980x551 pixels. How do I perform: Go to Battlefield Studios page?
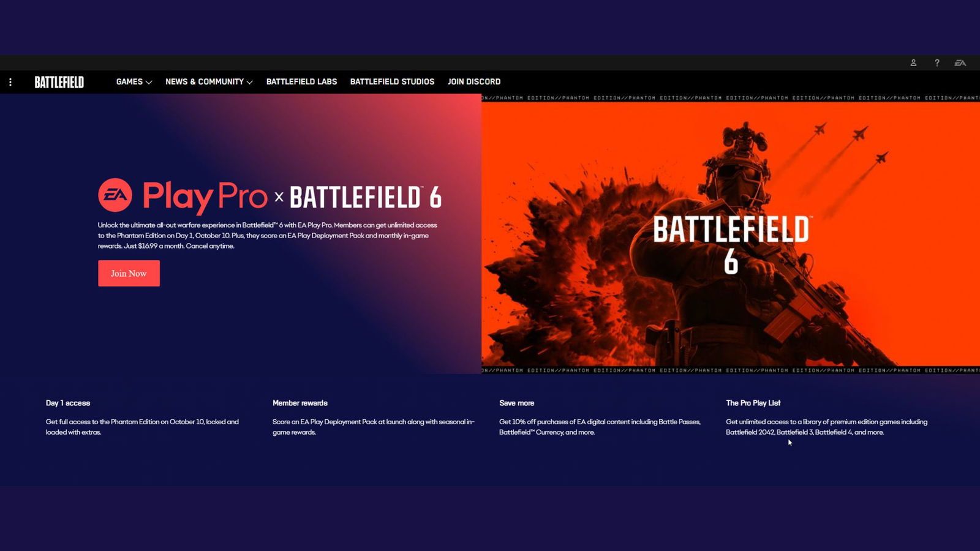coord(392,82)
